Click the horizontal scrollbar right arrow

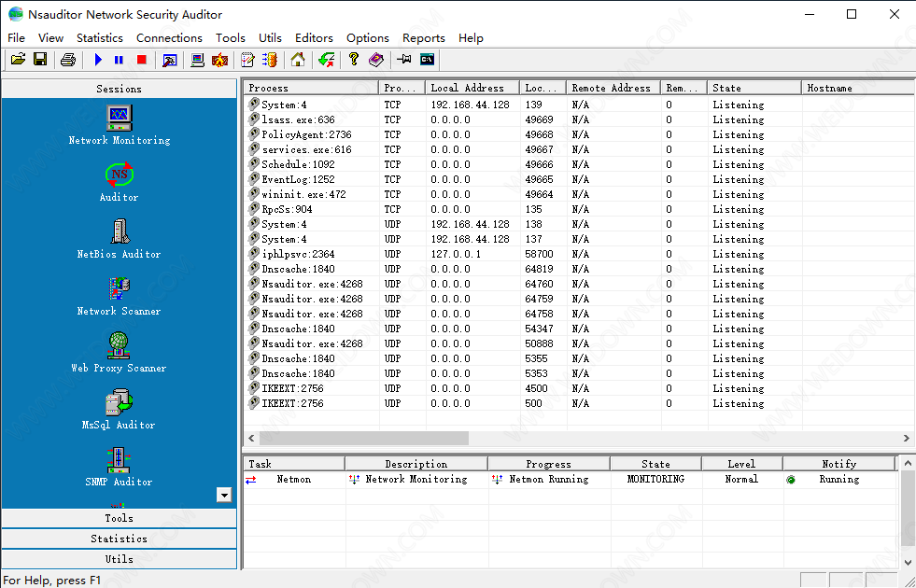coord(907,438)
